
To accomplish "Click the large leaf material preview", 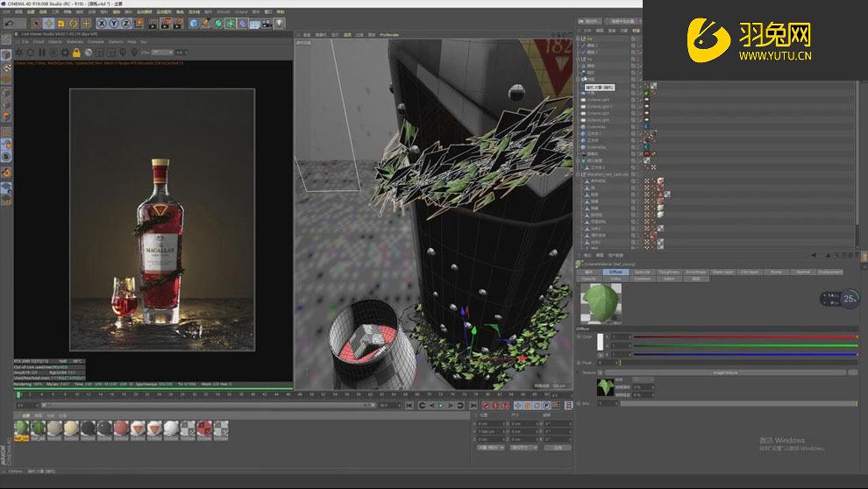I will point(601,303).
